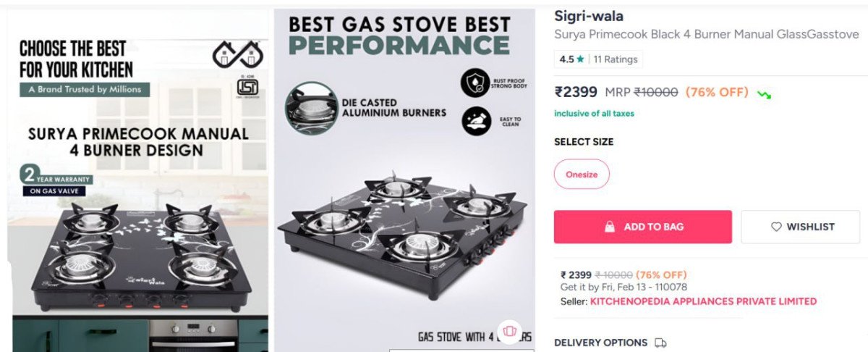Open the Best Gas Stove performance image
The width and height of the screenshot is (868, 352).
pos(404,181)
